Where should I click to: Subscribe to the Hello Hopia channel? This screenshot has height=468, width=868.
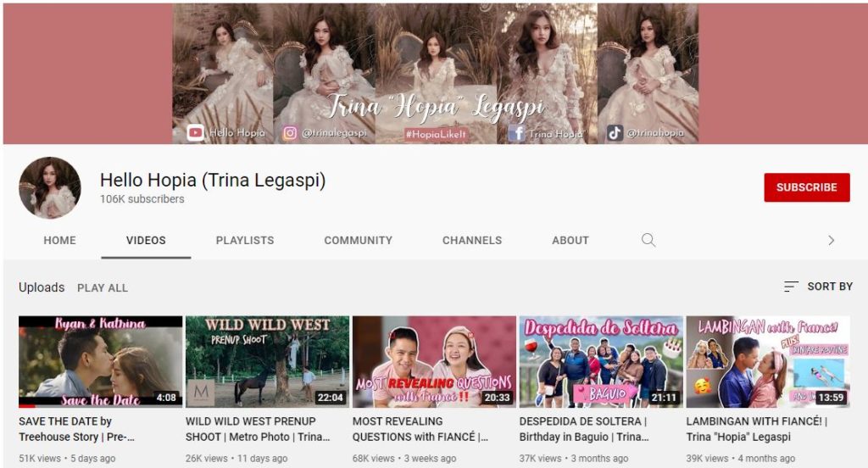click(807, 187)
